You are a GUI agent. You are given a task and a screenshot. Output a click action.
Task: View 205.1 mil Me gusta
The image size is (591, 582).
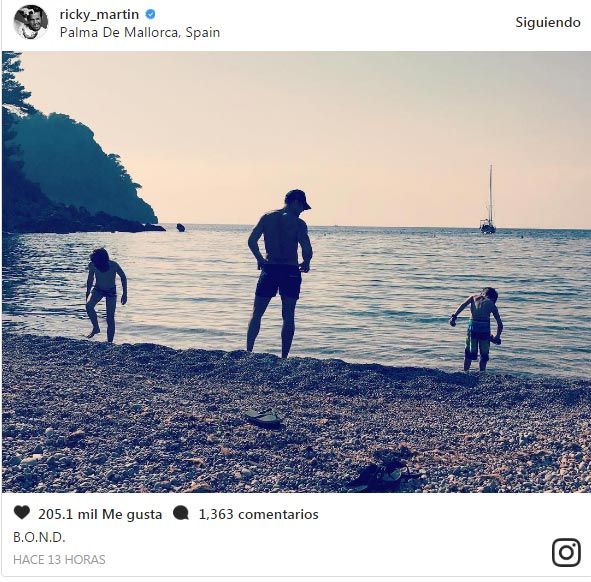point(100,514)
